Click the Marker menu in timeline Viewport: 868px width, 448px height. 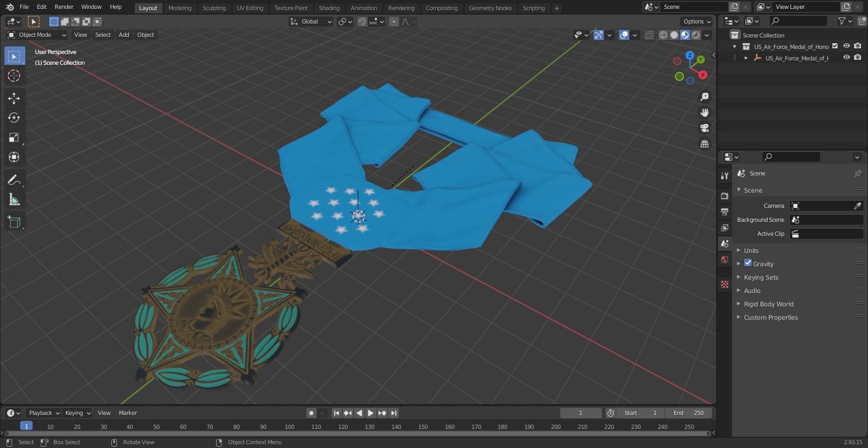click(x=128, y=413)
